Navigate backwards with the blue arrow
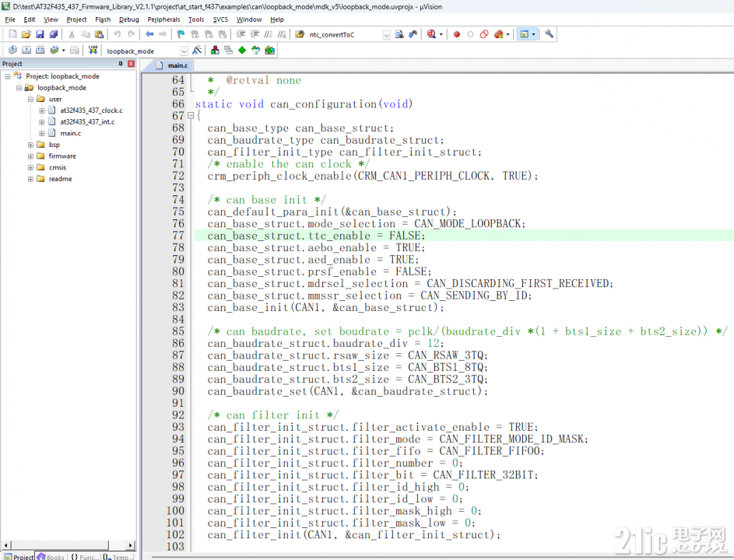Screen dimensions: 734x560 coord(149,34)
